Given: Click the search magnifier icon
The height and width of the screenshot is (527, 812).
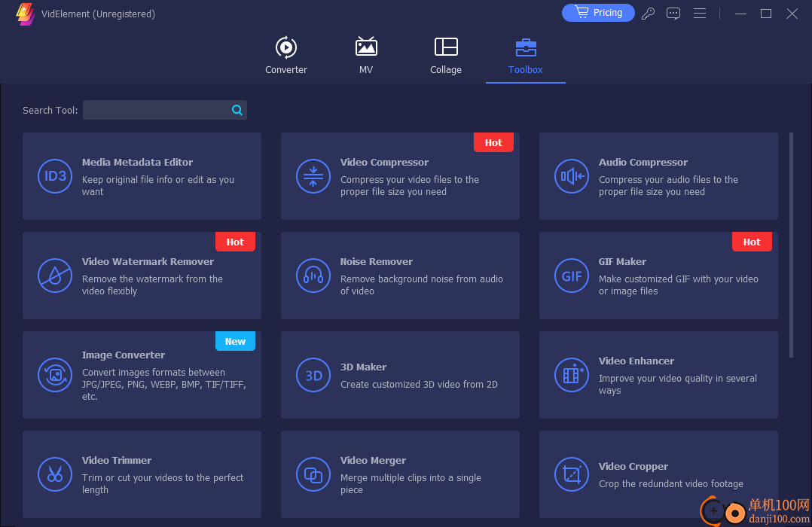Looking at the screenshot, I should coord(237,110).
